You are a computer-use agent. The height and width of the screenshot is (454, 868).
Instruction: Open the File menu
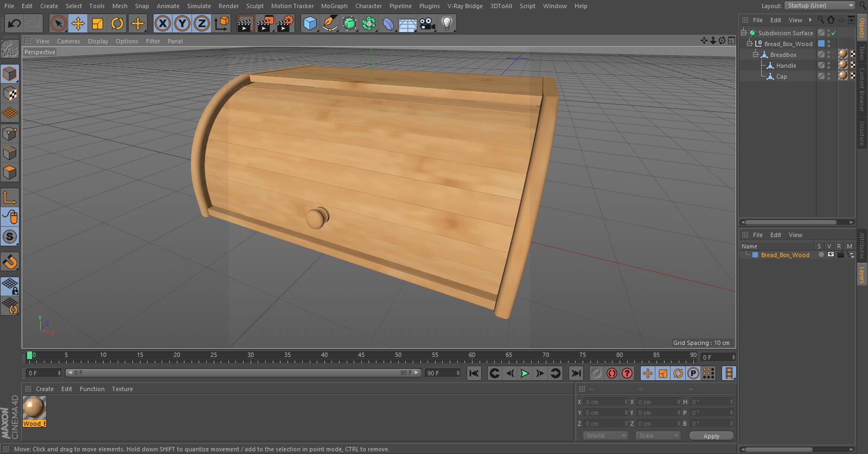(9, 6)
